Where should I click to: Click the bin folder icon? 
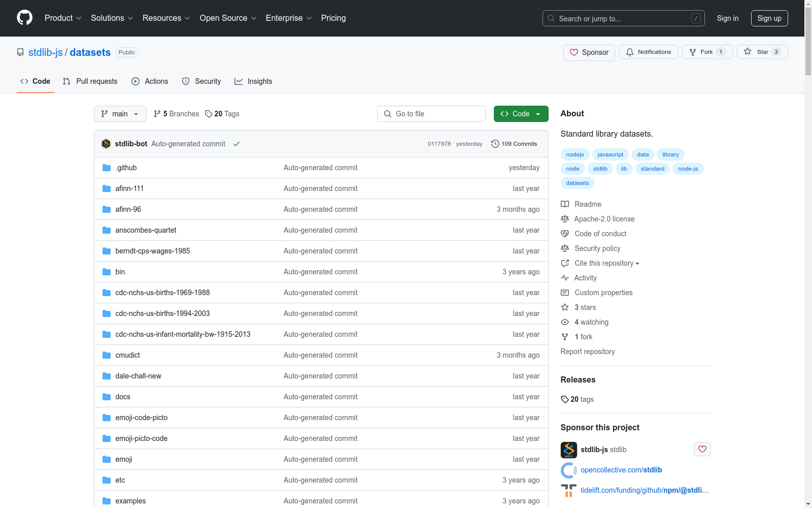tap(107, 272)
